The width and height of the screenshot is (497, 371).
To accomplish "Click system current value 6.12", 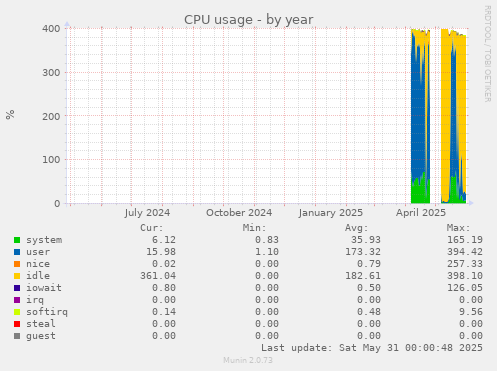I will 164,240.
